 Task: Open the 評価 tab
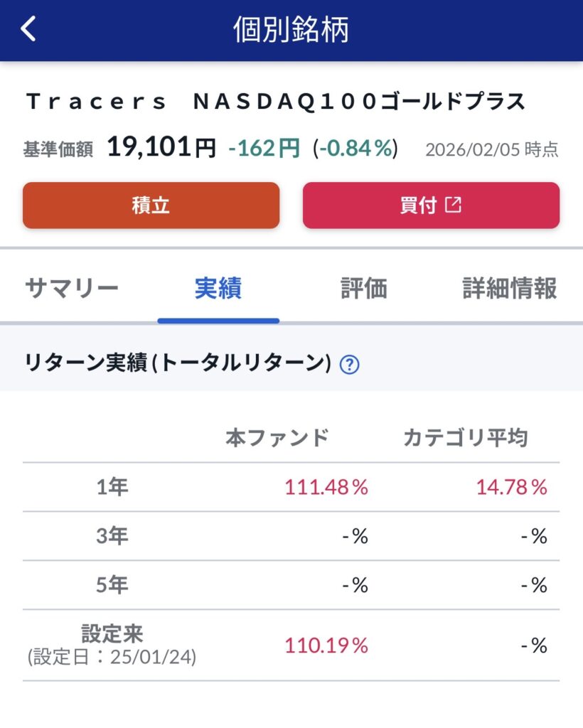(363, 289)
